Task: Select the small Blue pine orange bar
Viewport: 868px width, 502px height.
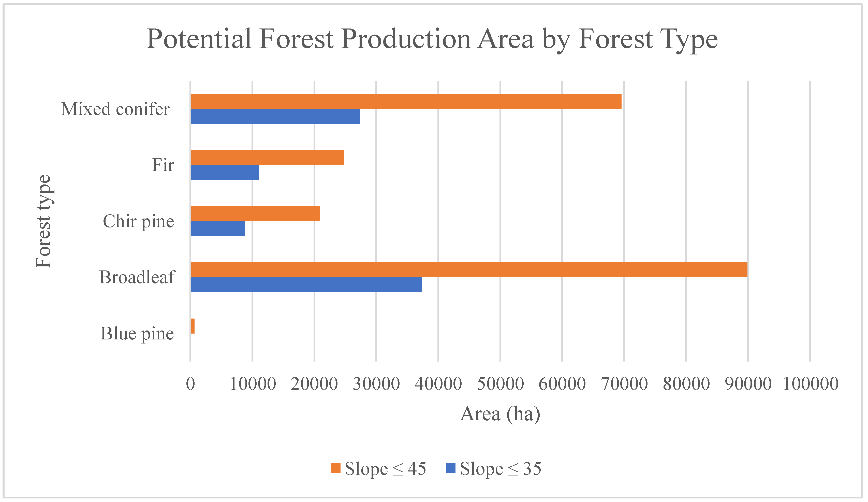Action: tap(193, 326)
